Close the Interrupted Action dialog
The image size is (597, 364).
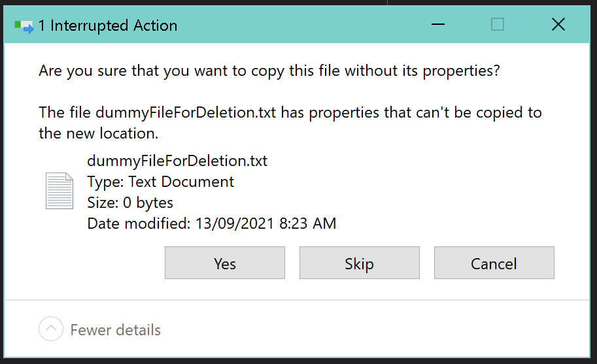[x=558, y=25]
